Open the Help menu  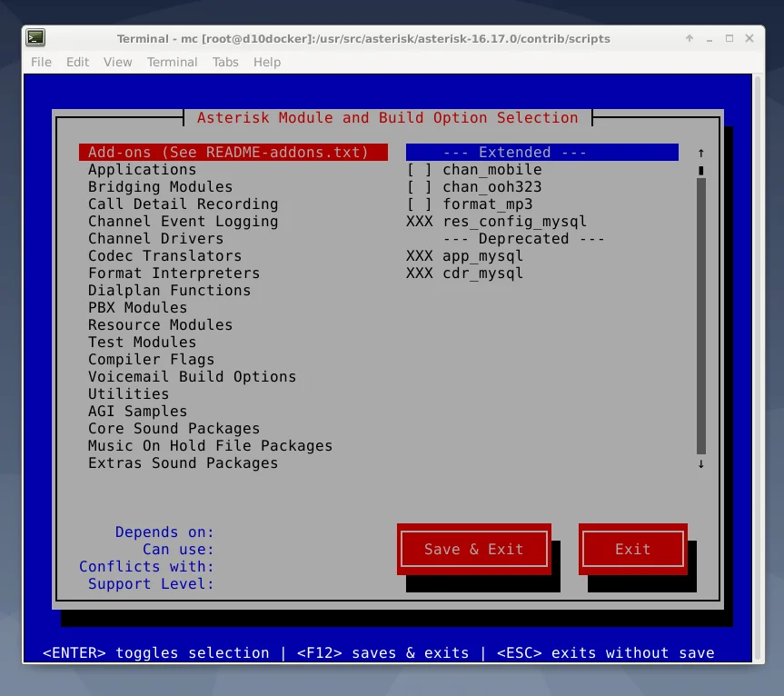pos(267,62)
